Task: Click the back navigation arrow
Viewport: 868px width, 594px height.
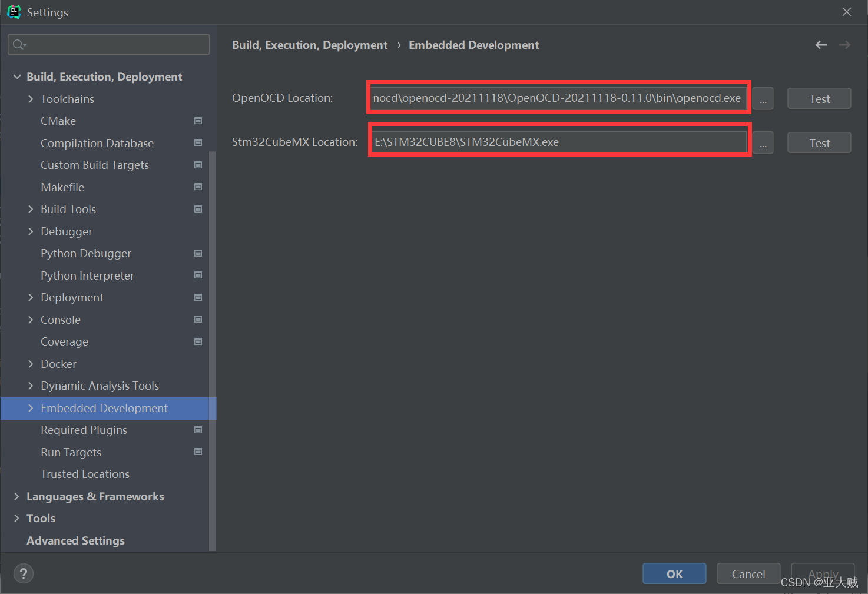Action: (821, 45)
